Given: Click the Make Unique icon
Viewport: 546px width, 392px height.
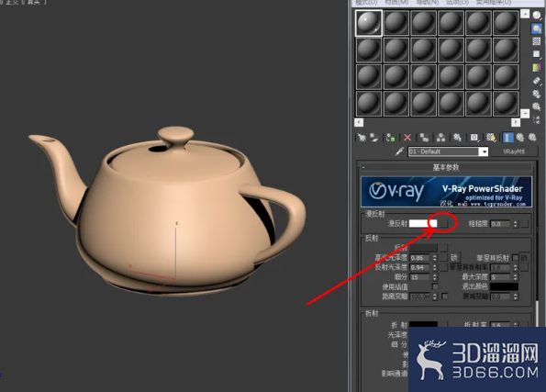Looking at the screenshot, I should [x=440, y=138].
